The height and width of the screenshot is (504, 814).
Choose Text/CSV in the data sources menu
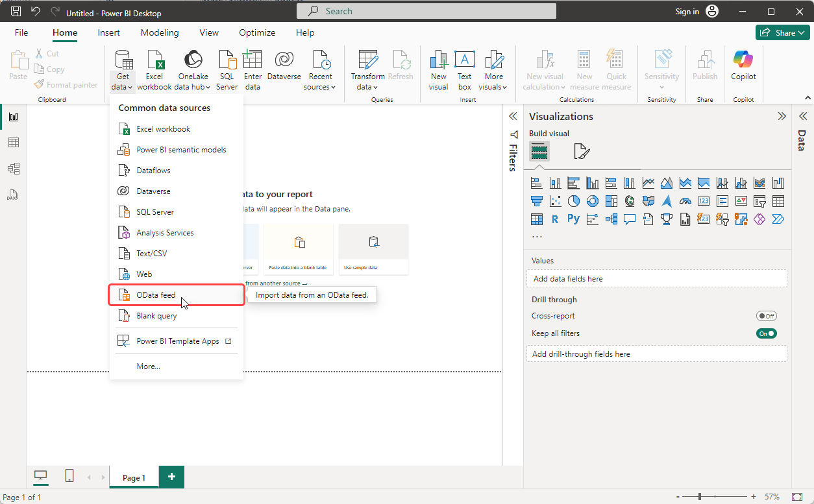tap(177, 254)
